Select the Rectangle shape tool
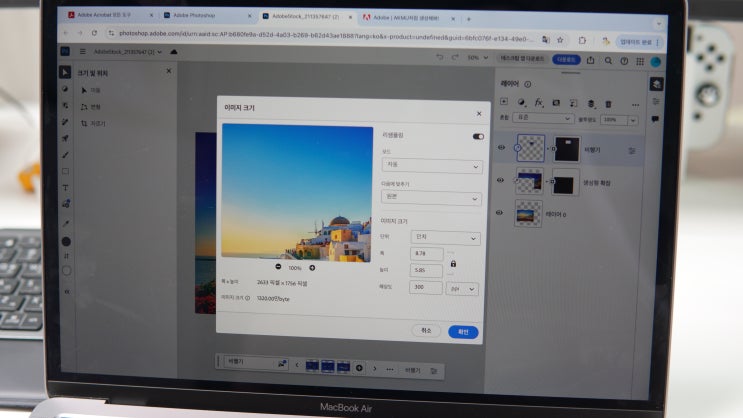743x418 pixels. (65, 172)
